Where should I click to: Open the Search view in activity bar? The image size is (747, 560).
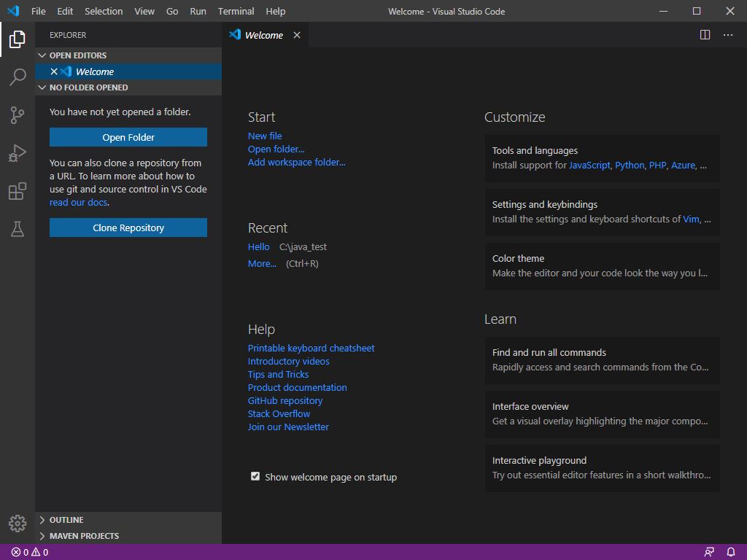18,77
